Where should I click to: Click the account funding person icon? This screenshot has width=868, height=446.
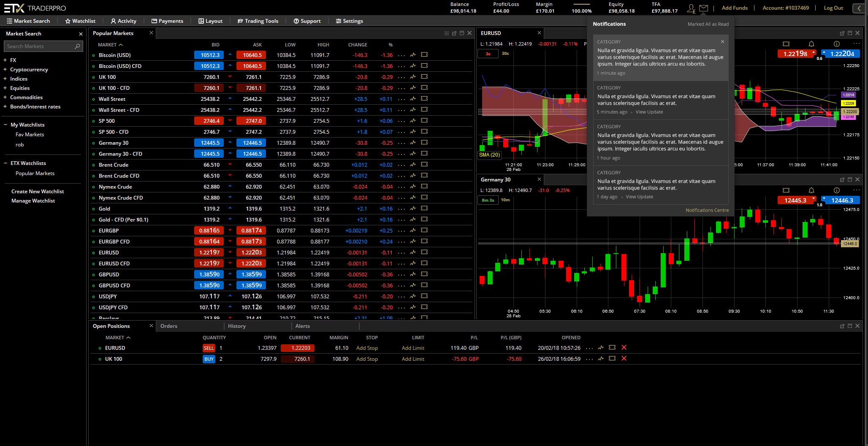click(691, 8)
